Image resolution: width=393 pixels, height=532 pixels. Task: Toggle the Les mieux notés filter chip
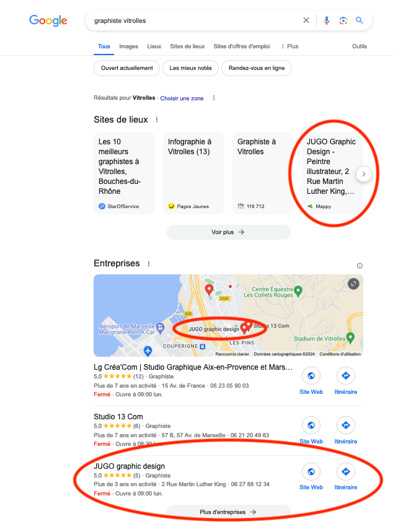click(190, 68)
